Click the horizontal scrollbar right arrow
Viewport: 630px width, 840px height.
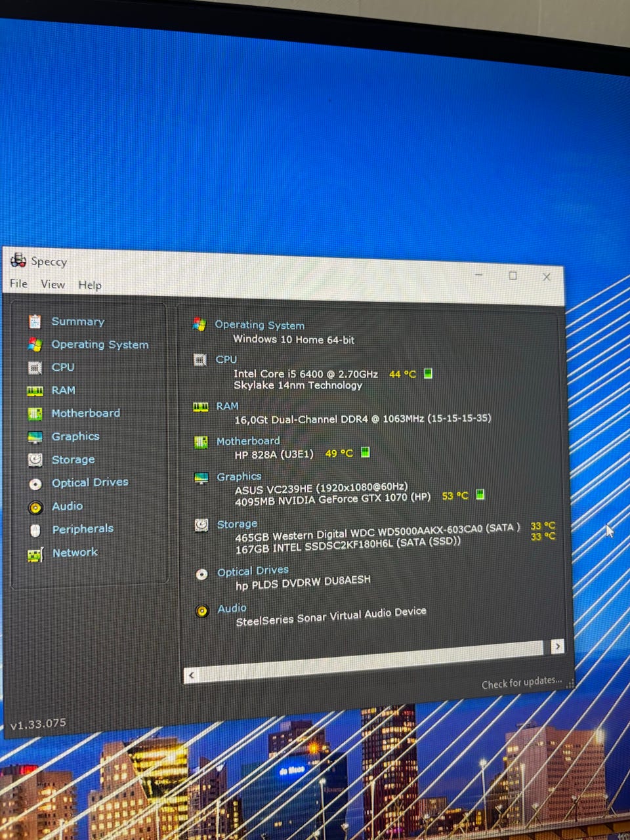click(x=557, y=646)
